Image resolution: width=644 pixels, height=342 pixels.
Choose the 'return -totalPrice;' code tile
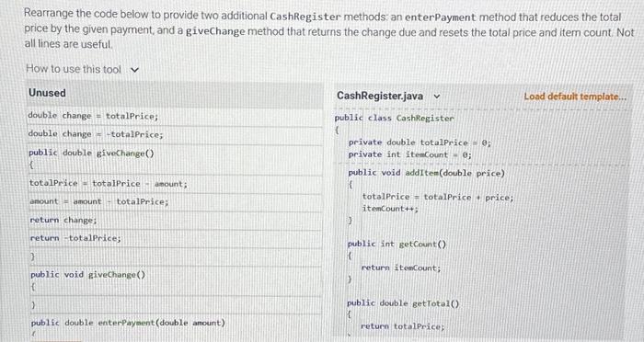[x=175, y=238]
